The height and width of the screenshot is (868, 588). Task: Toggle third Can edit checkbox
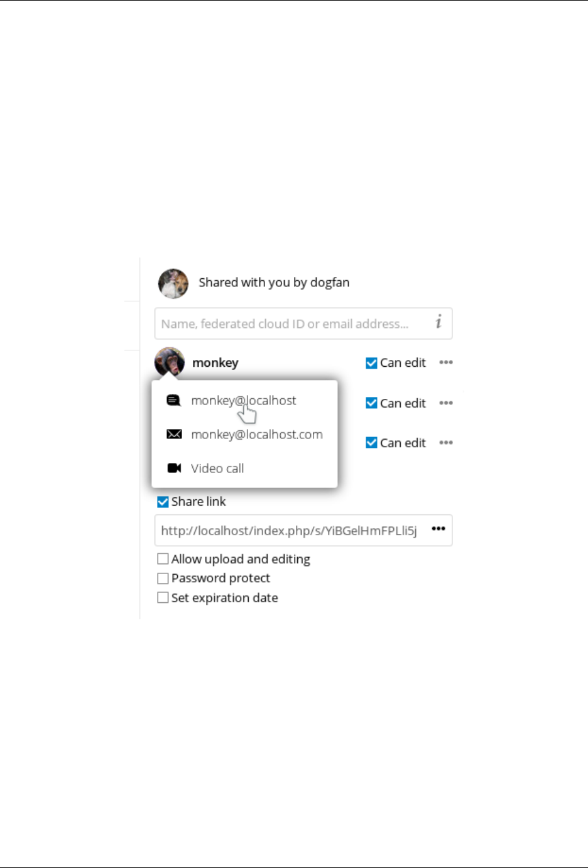click(x=371, y=443)
